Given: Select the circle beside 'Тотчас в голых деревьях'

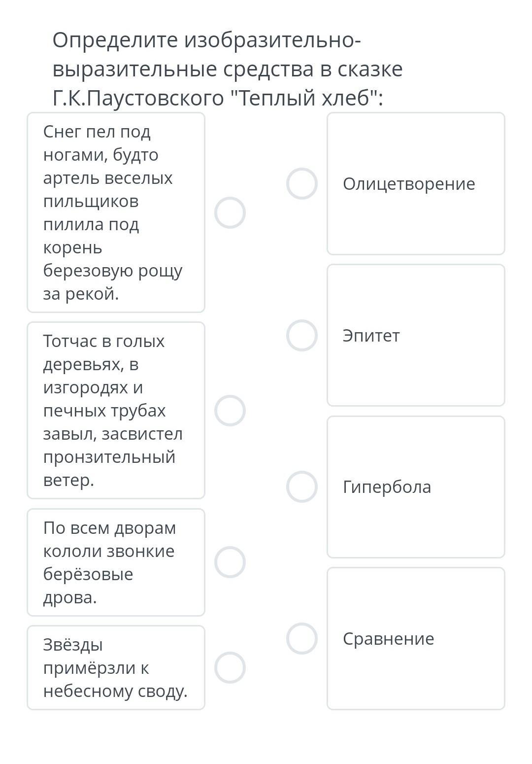Looking at the screenshot, I should (x=230, y=411).
